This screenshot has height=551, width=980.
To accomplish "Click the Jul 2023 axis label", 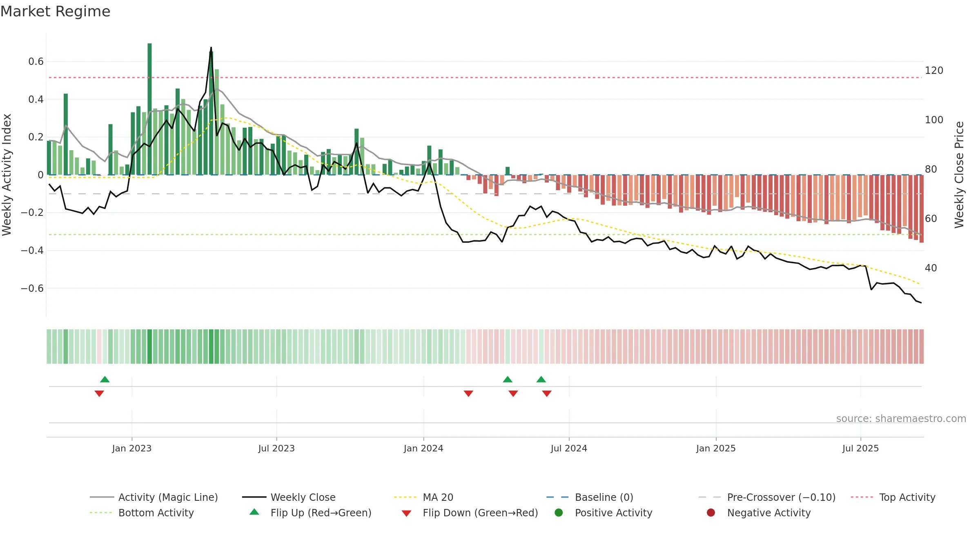I will (x=276, y=448).
